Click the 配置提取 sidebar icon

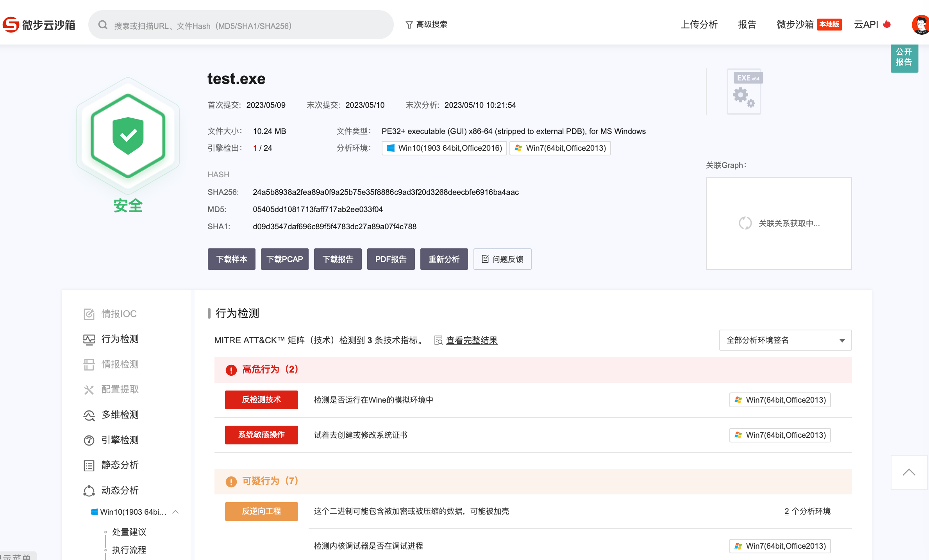pos(89,389)
